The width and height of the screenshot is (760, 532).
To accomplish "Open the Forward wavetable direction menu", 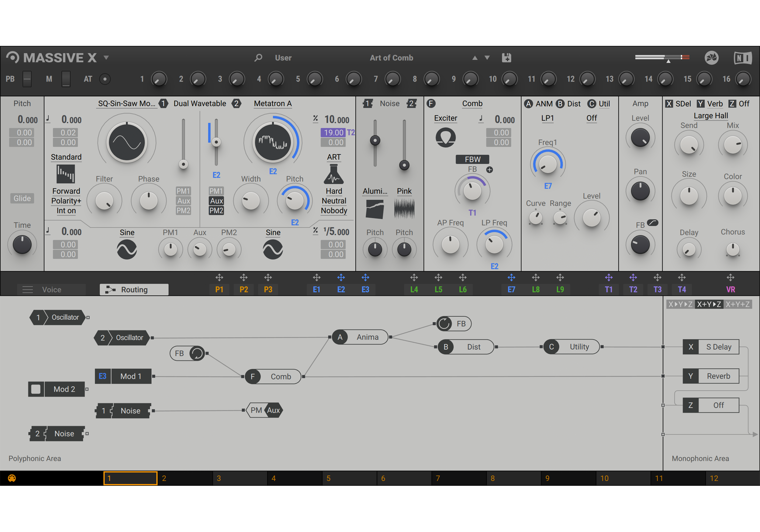I will point(66,191).
